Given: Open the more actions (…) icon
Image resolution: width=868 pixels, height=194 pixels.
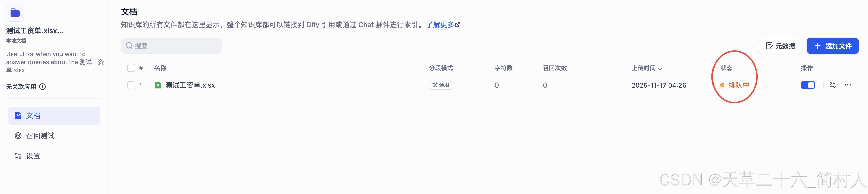Looking at the screenshot, I should coord(848,85).
